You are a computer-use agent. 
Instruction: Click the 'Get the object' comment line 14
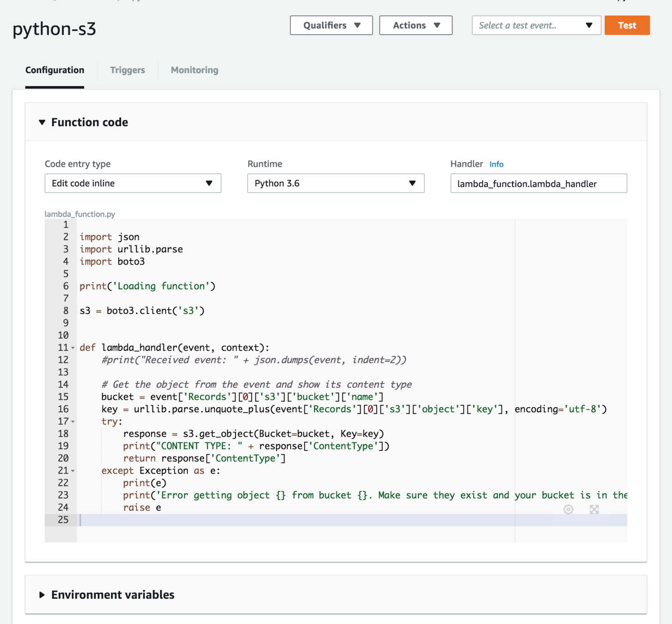(257, 385)
